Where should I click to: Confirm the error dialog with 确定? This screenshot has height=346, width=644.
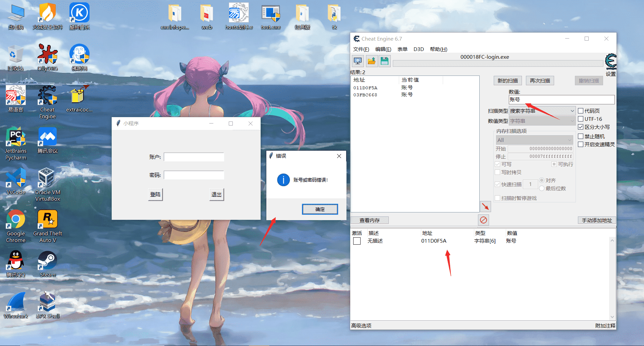(x=320, y=209)
